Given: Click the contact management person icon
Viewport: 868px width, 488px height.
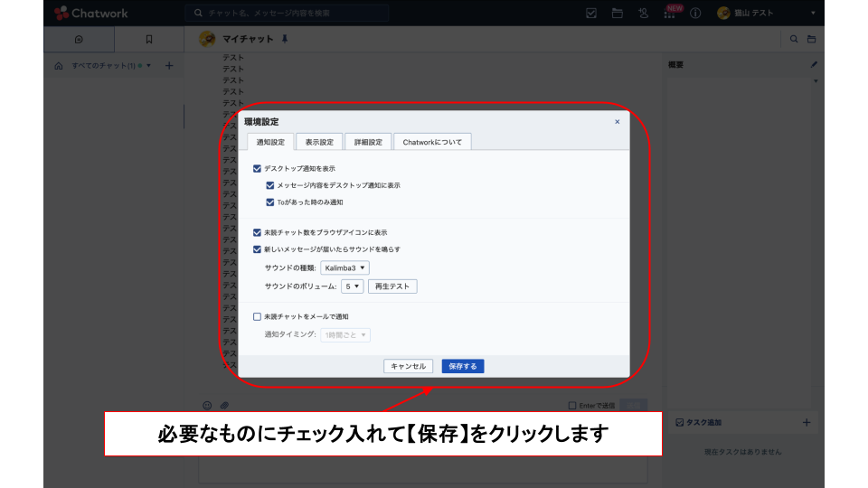Looking at the screenshot, I should coord(644,14).
